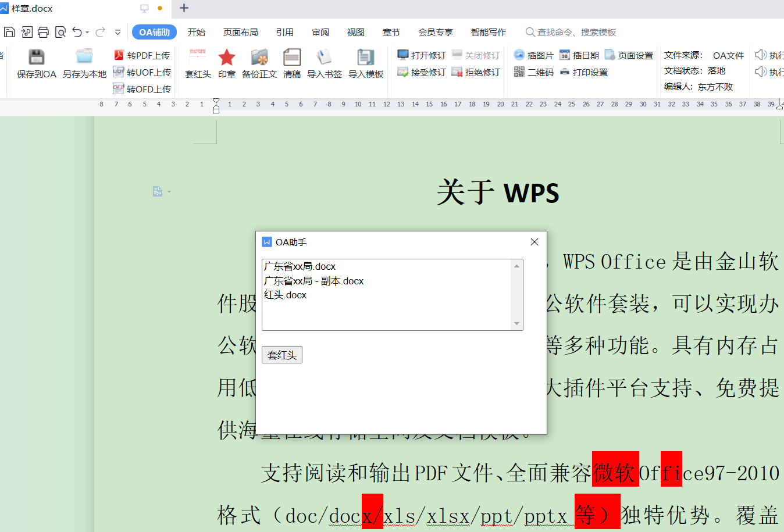The image size is (784, 532).
Task: Click the list scrollbar up arrow in OA助手
Action: click(517, 266)
